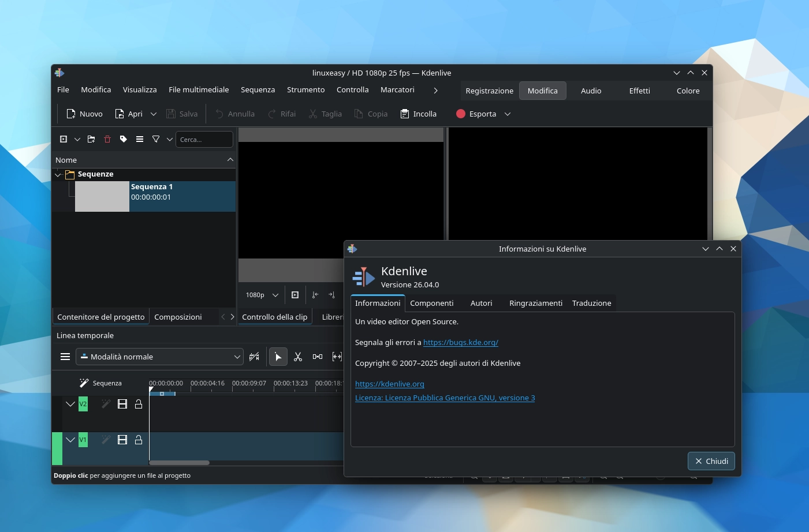
Task: Click set zone in point icon in clip monitor
Action: click(x=315, y=295)
